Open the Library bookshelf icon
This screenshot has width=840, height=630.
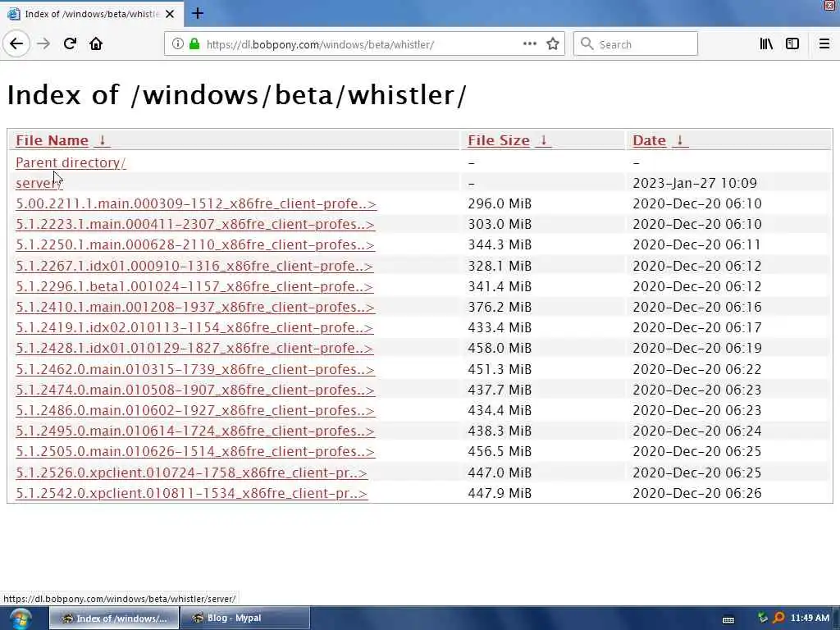click(766, 44)
